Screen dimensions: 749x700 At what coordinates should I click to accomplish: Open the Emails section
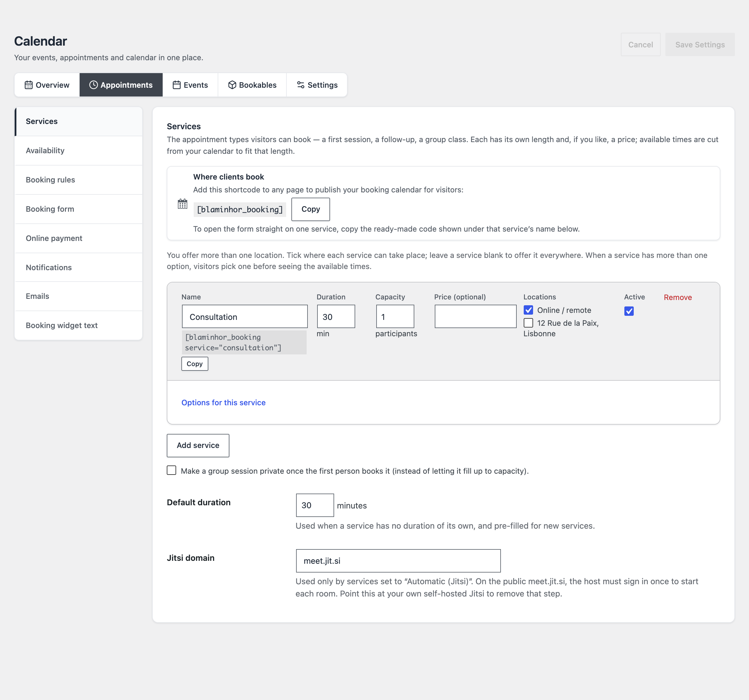click(x=78, y=296)
